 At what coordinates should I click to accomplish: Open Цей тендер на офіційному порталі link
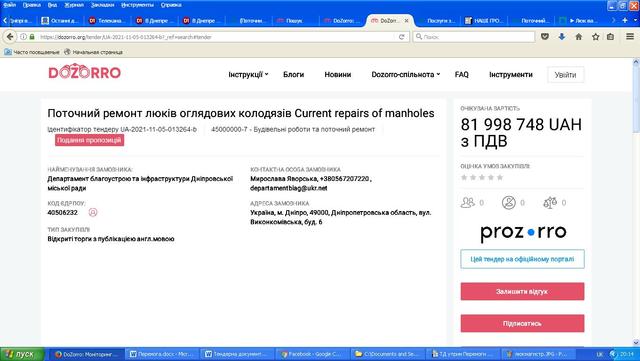tap(522, 259)
